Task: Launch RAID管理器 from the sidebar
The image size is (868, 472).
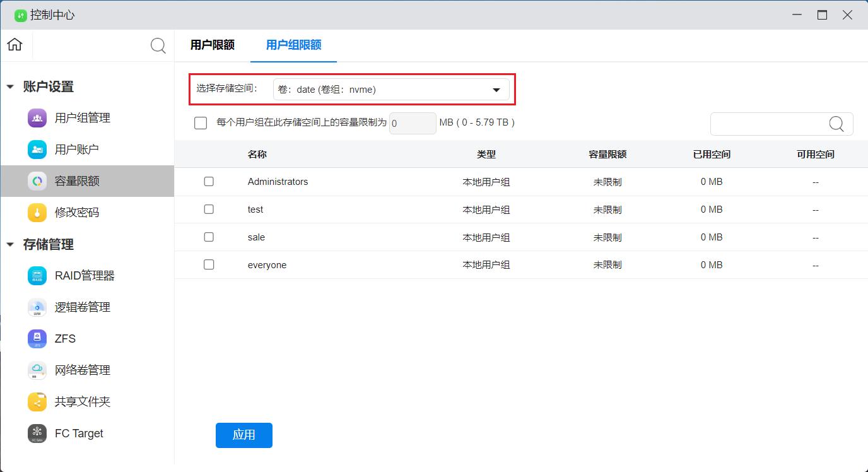Action: (x=37, y=275)
